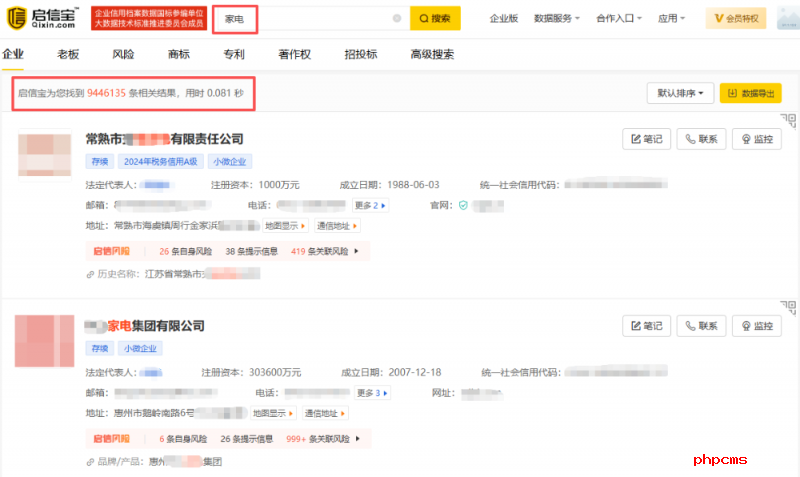Click 注册资本 303600万元 value
The image size is (800, 477).
pos(275,372)
